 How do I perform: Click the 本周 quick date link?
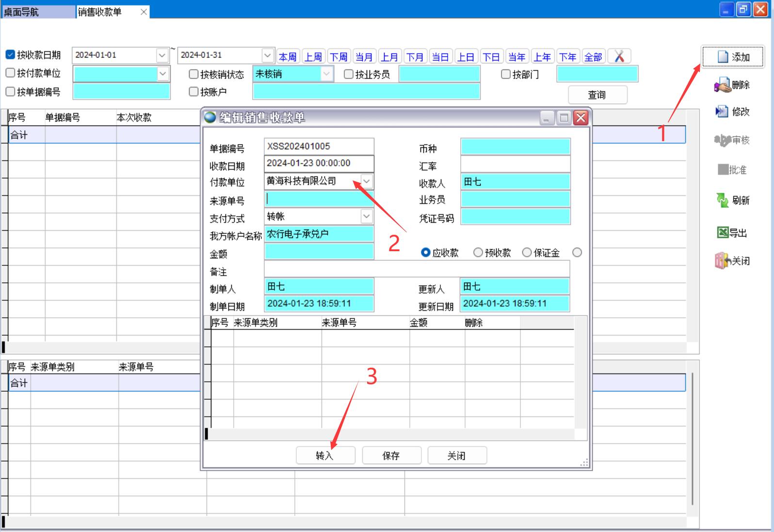(288, 57)
